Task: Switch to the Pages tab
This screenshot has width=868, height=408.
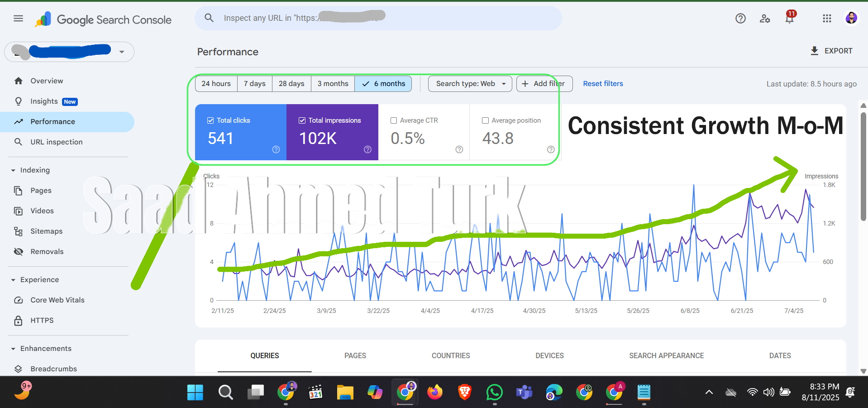Action: [355, 356]
